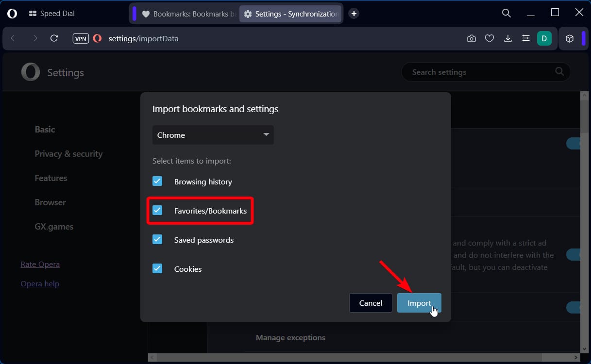The image size is (591, 364).
Task: Toggle the VPN badge in address bar
Action: click(81, 38)
